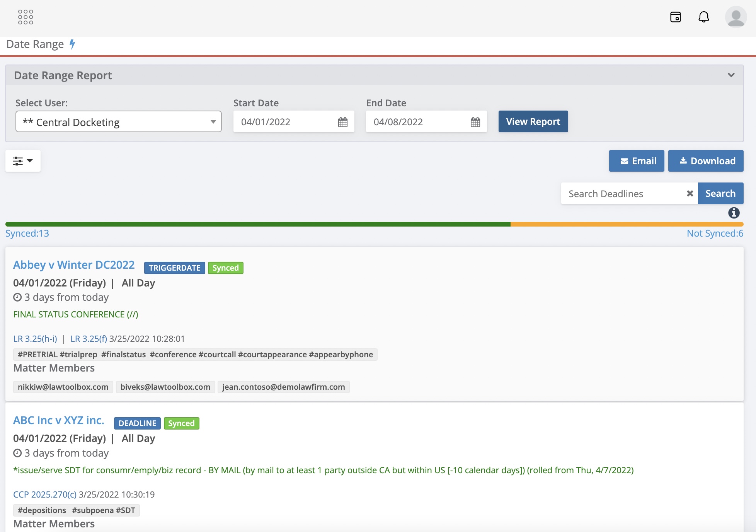Click the green synced progress bar
756x532 pixels.
coord(258,224)
